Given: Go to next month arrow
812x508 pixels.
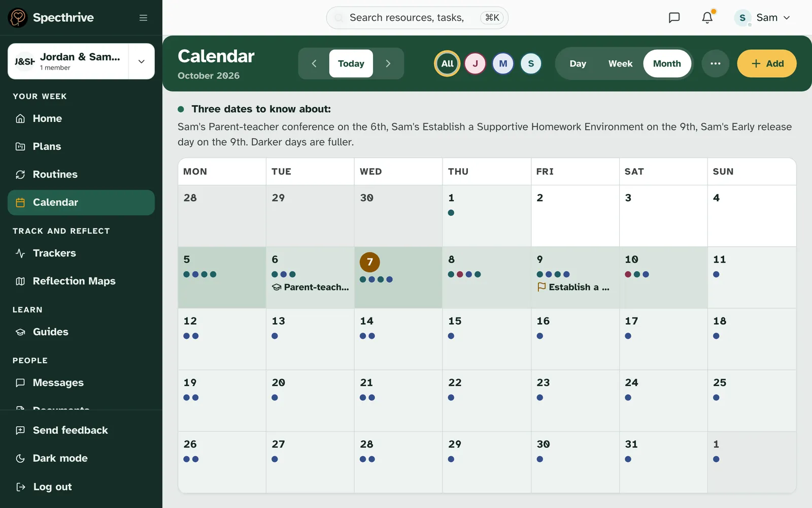Looking at the screenshot, I should pyautogui.click(x=388, y=63).
